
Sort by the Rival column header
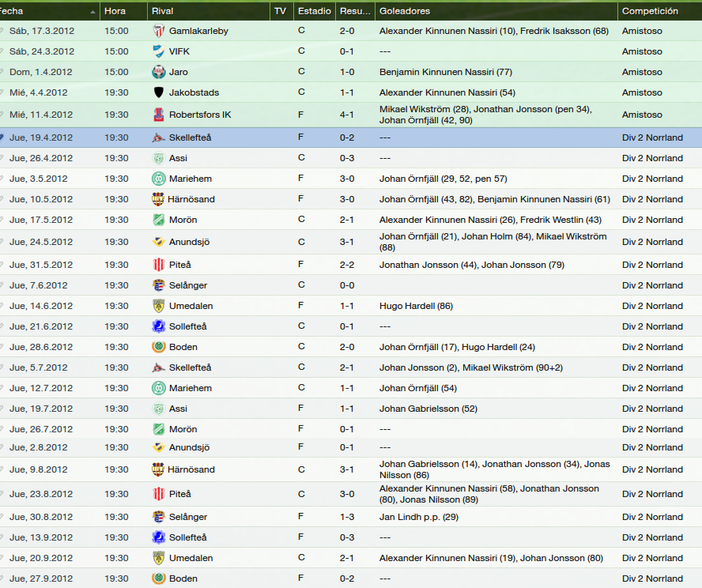pos(208,11)
